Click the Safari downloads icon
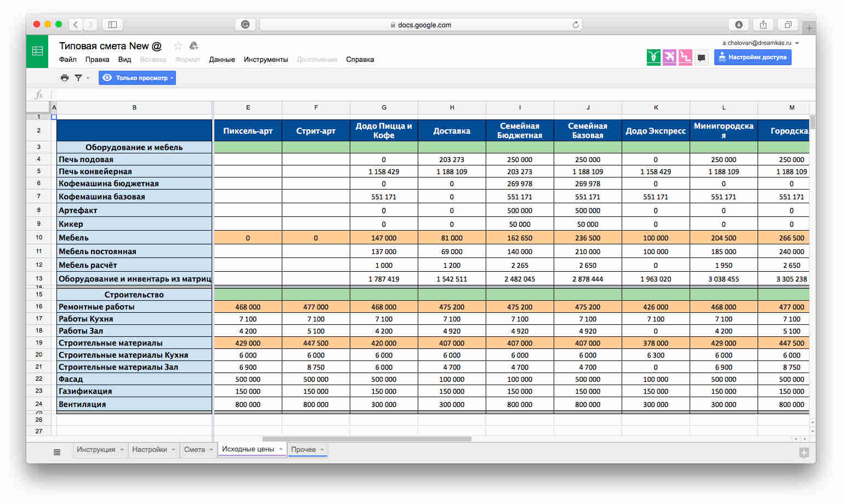 pyautogui.click(x=738, y=25)
